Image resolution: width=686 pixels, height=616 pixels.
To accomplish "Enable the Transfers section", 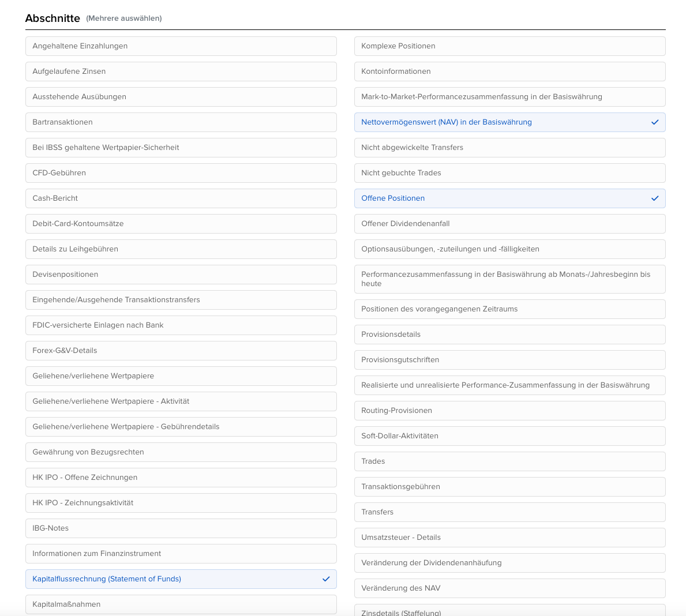I will pos(509,512).
